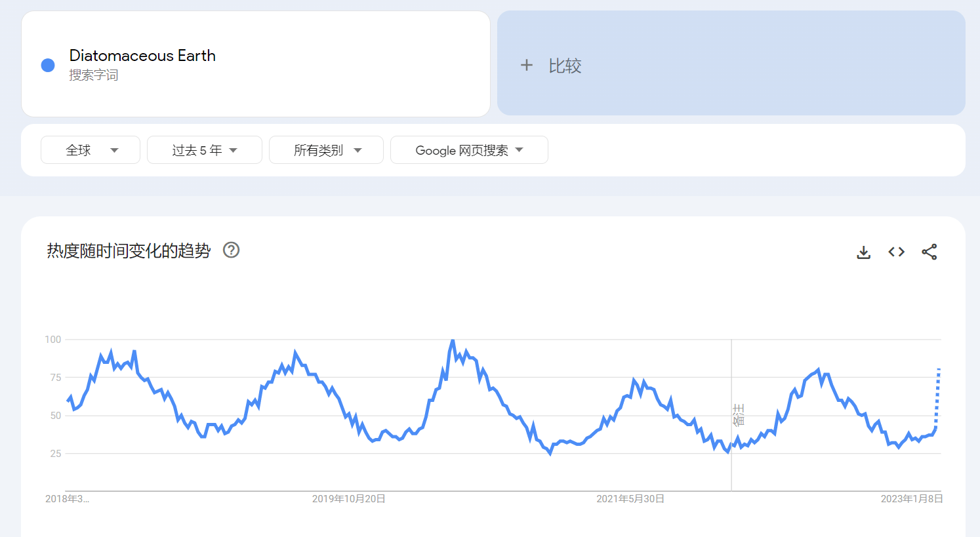Open the 过去 5 年 time range dropdown
The height and width of the screenshot is (537, 980).
[205, 150]
